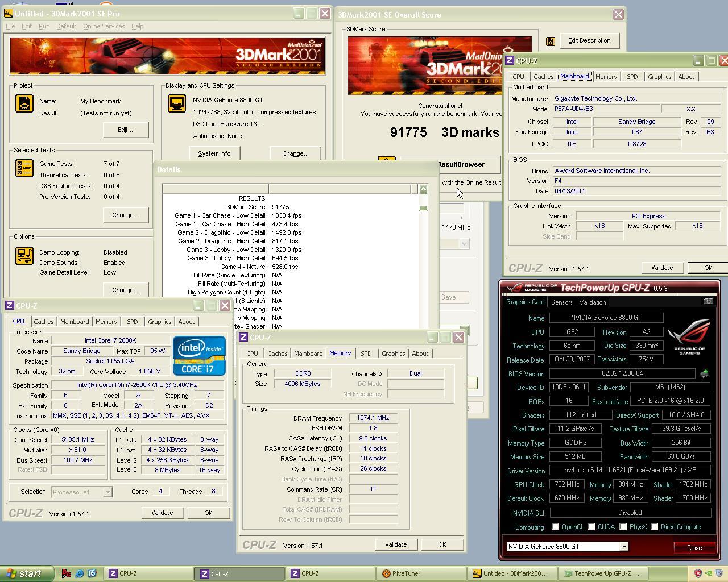Screen dimensions: 728x582
Task: Open the GPU selection dropdown in GPU-Z
Action: click(623, 547)
